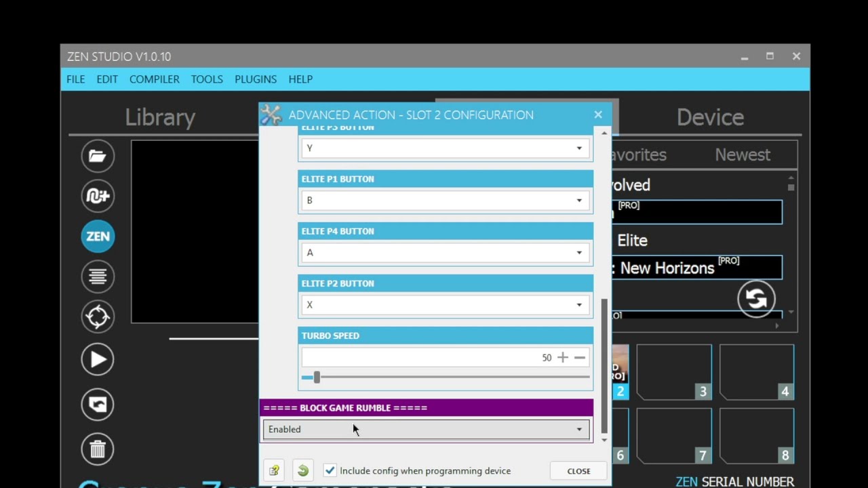The image size is (868, 488).
Task: Click the CLOSE button in the dialog
Action: coord(578,471)
